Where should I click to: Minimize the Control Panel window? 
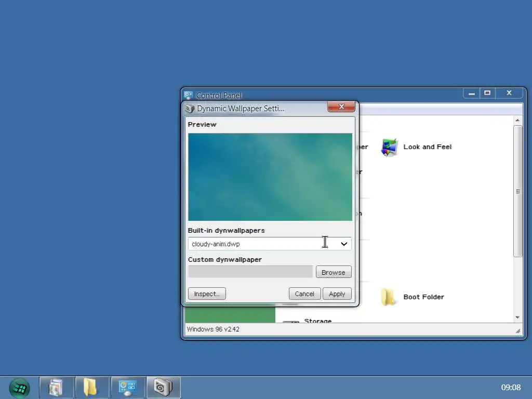click(472, 93)
